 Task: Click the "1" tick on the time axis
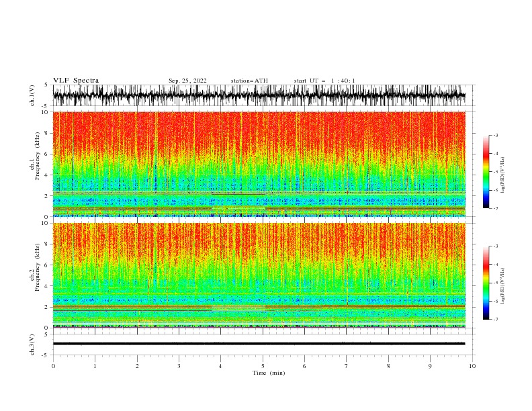(95, 366)
